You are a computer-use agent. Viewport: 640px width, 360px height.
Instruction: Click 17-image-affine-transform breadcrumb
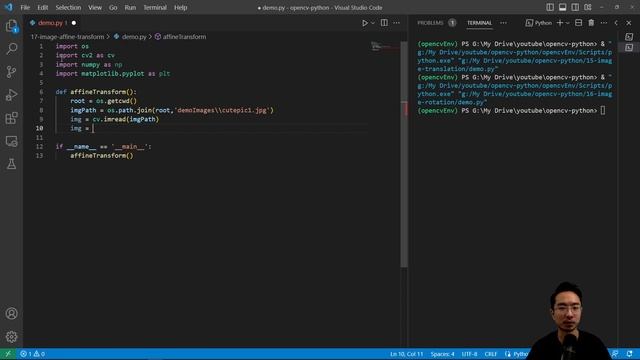[x=67, y=37]
